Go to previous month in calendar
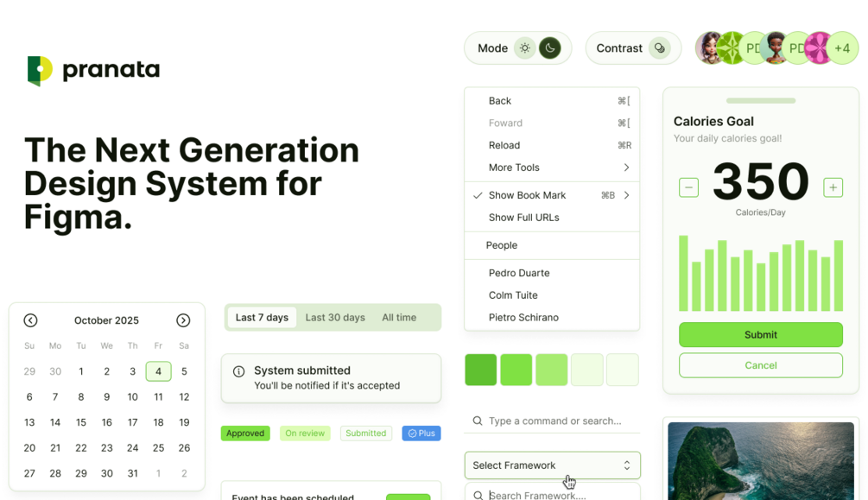 point(30,320)
